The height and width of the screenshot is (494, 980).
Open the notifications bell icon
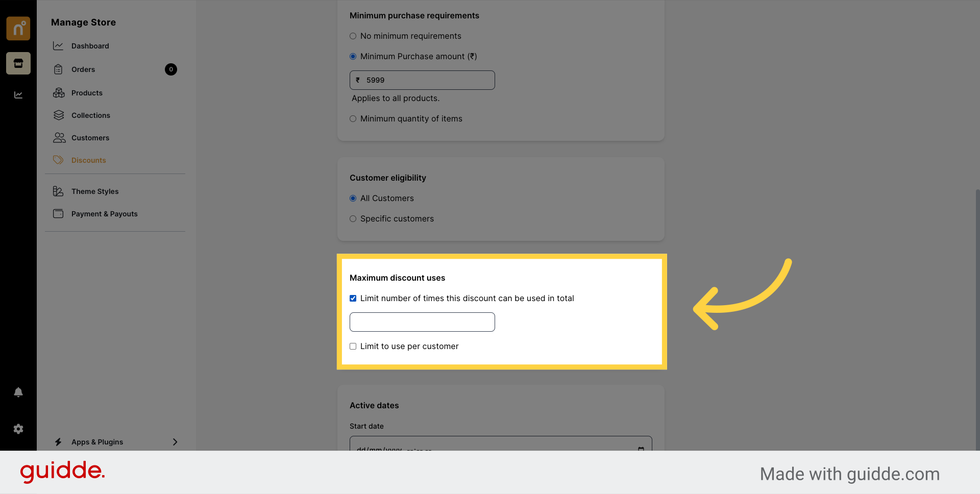(18, 392)
